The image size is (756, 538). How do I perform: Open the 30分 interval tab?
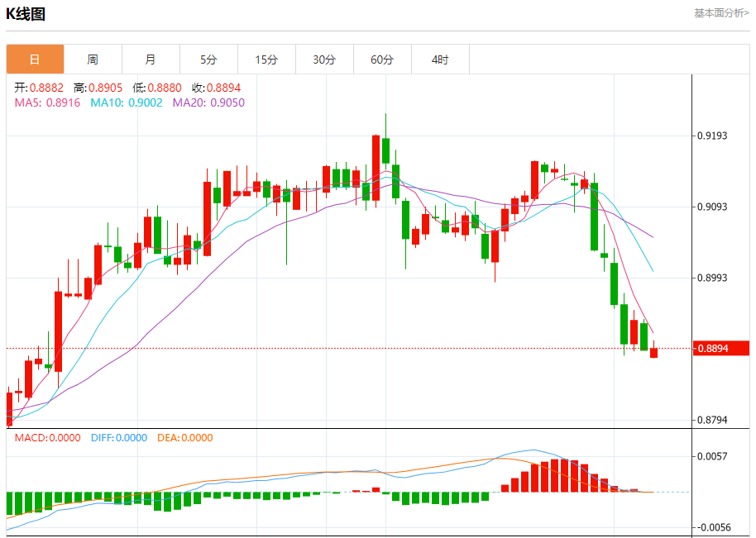[x=324, y=60]
